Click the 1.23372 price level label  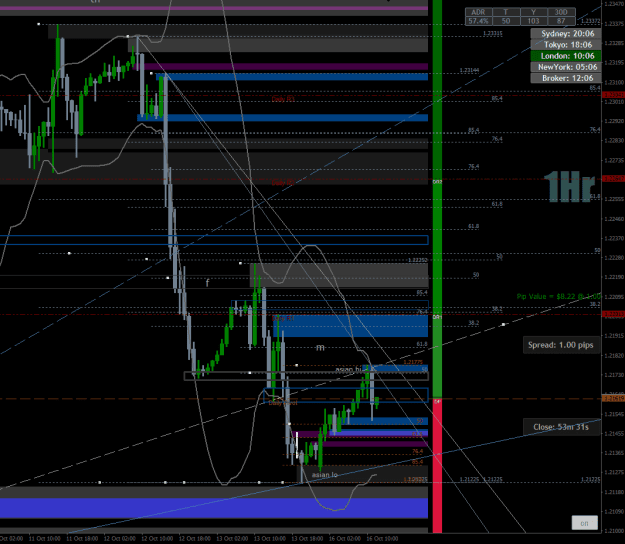click(590, 21)
